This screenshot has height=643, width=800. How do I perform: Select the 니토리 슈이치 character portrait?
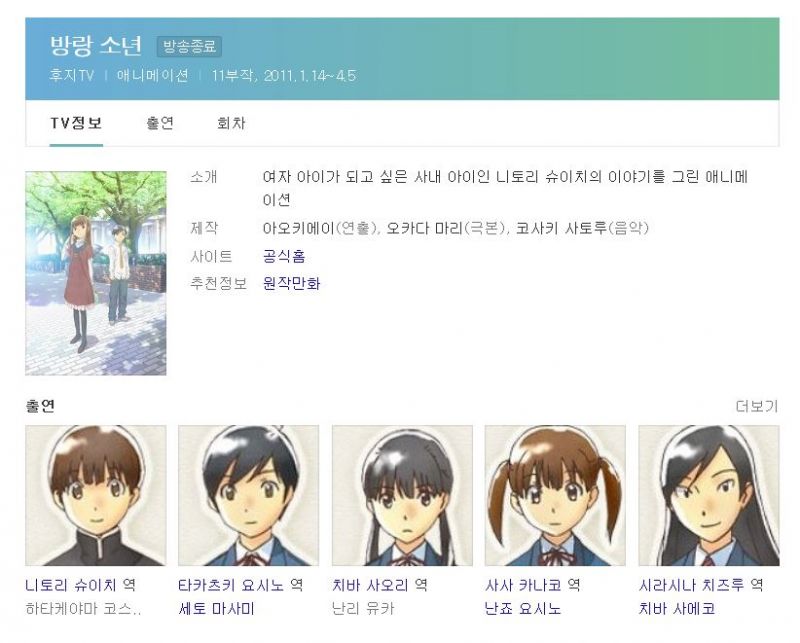pyautogui.click(x=96, y=496)
